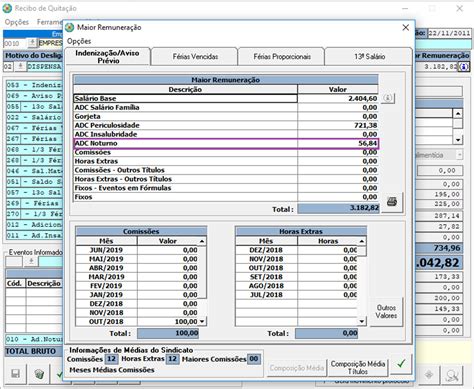Click 010 - Ad.Noturno row in background
The height and width of the screenshot is (389, 474).
tap(34, 339)
